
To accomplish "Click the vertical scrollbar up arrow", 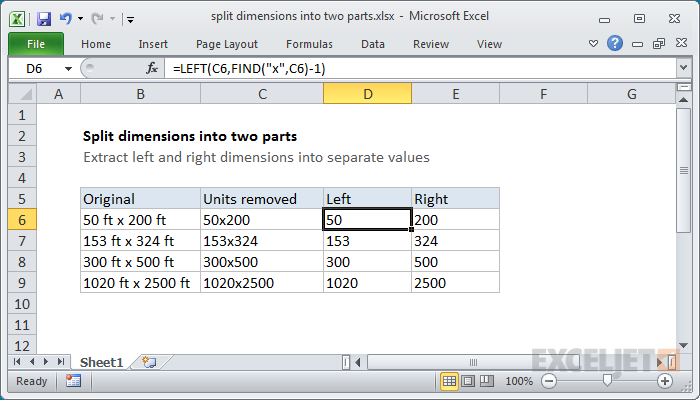I will (683, 100).
